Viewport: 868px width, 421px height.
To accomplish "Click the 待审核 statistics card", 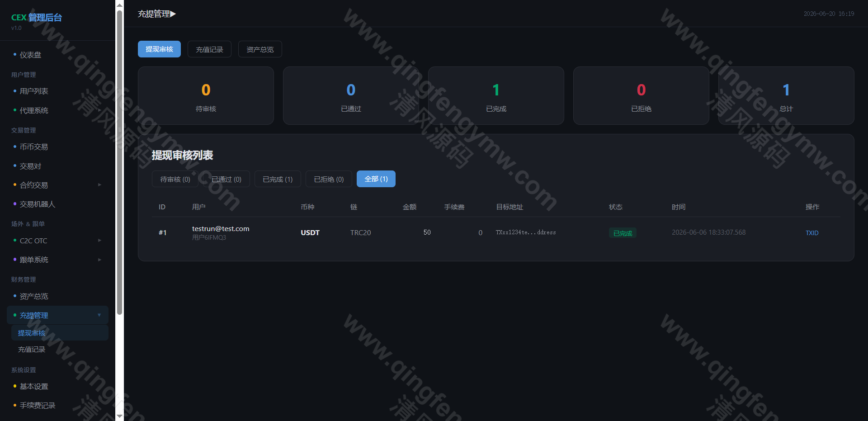I will click(x=206, y=95).
